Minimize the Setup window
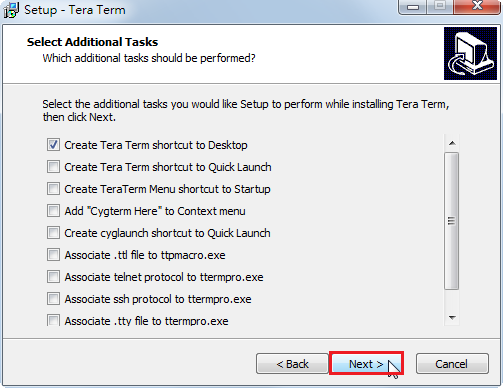The image size is (503, 388). pos(413,7)
